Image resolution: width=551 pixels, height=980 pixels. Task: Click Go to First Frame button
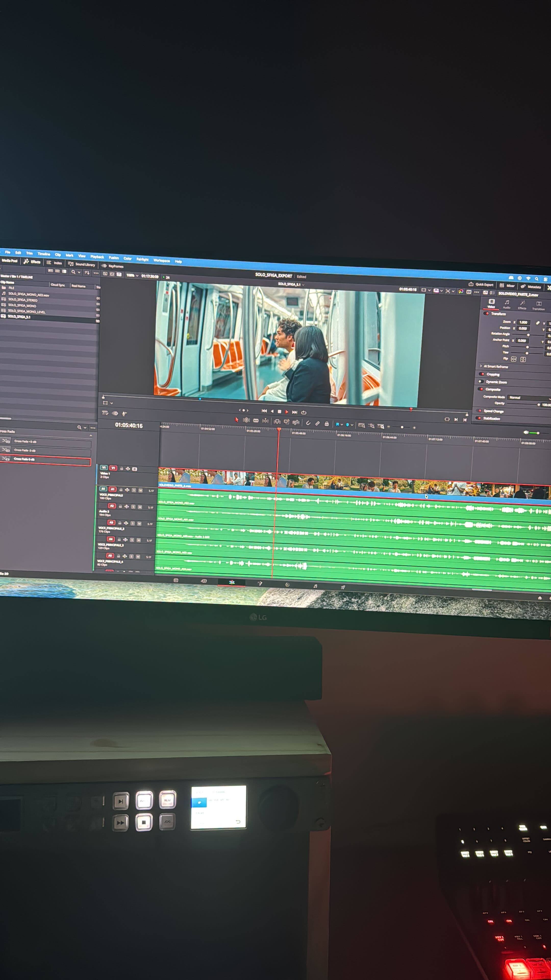264,411
